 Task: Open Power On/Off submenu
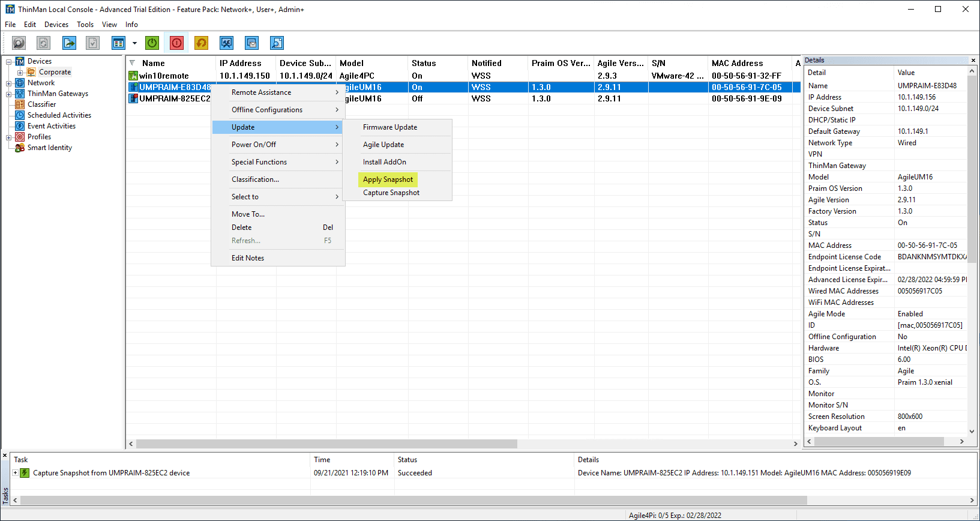pos(278,145)
